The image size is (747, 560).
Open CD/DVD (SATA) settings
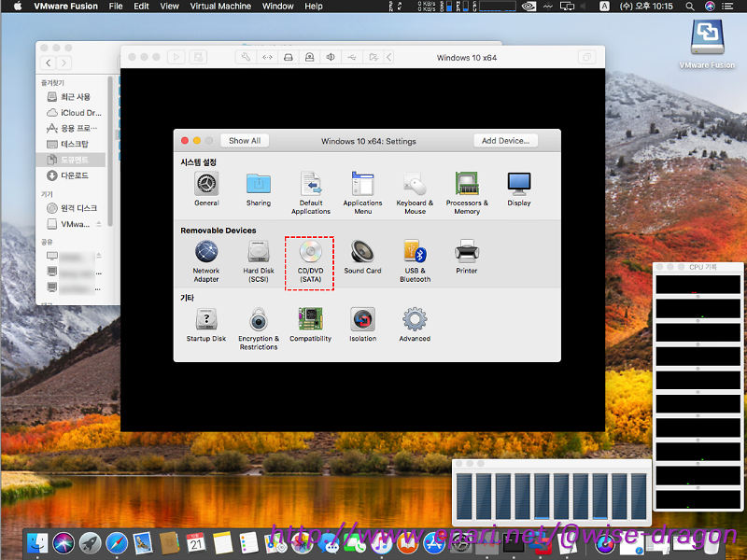coord(310,261)
